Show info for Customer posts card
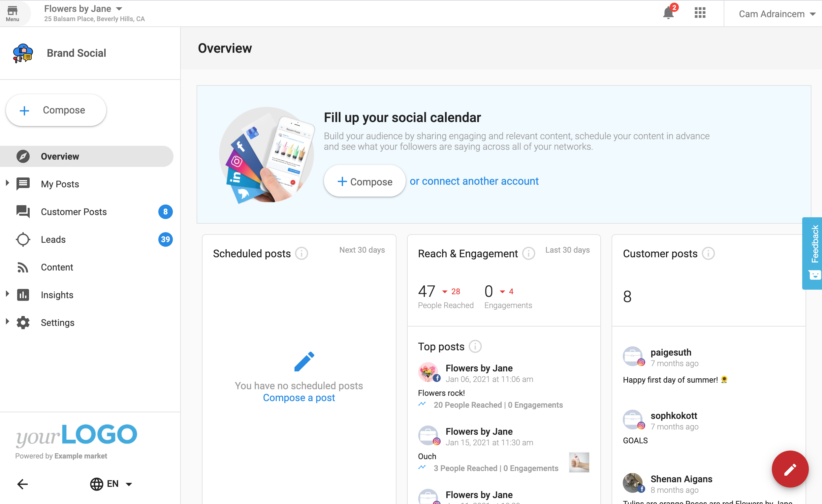Screen dimensions: 822x504 click(708, 254)
